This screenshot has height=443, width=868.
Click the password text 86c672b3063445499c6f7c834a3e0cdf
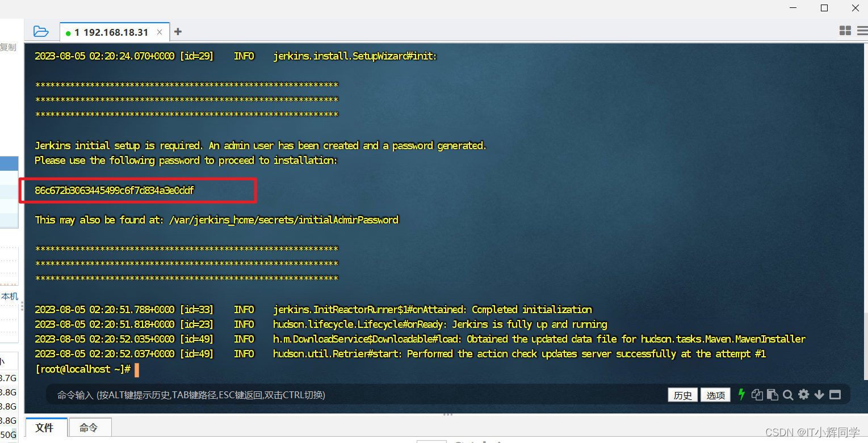(114, 190)
